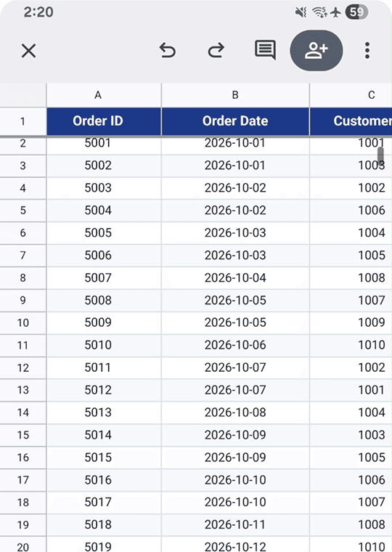Screen dimensions: 392x552
Task: Select customer 1005 in order 5006's row
Action: (351, 256)
